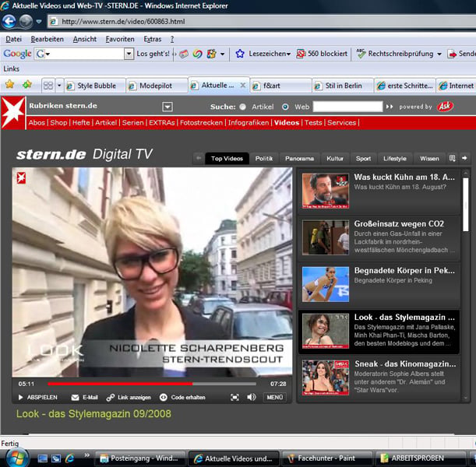
Task: Open the Abos link
Action: 37,123
